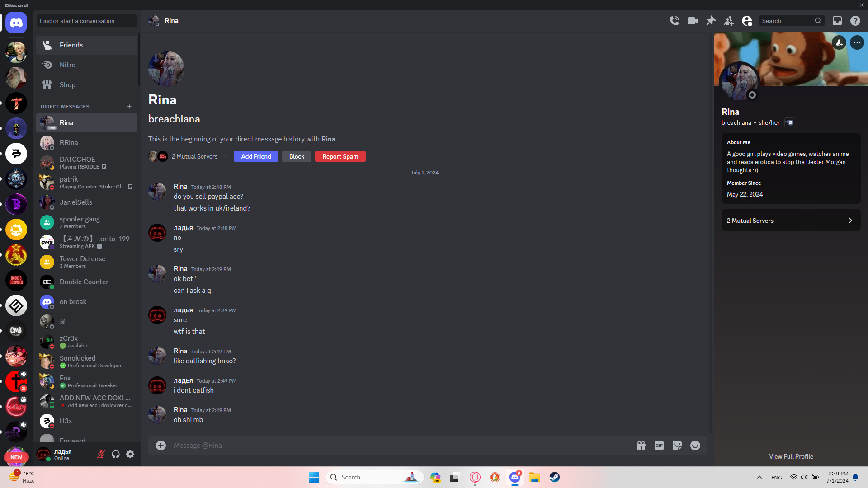The height and width of the screenshot is (488, 868).
Task: Open the DM named on break
Action: [x=87, y=302]
